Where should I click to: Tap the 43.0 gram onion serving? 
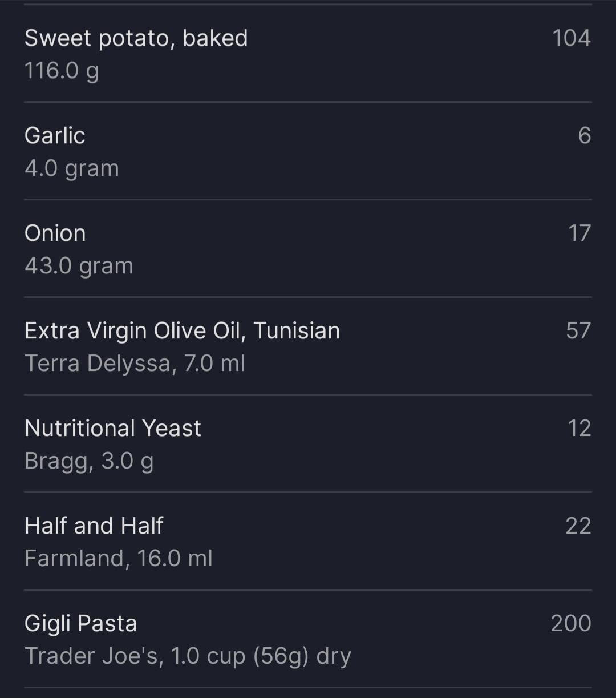click(x=79, y=266)
